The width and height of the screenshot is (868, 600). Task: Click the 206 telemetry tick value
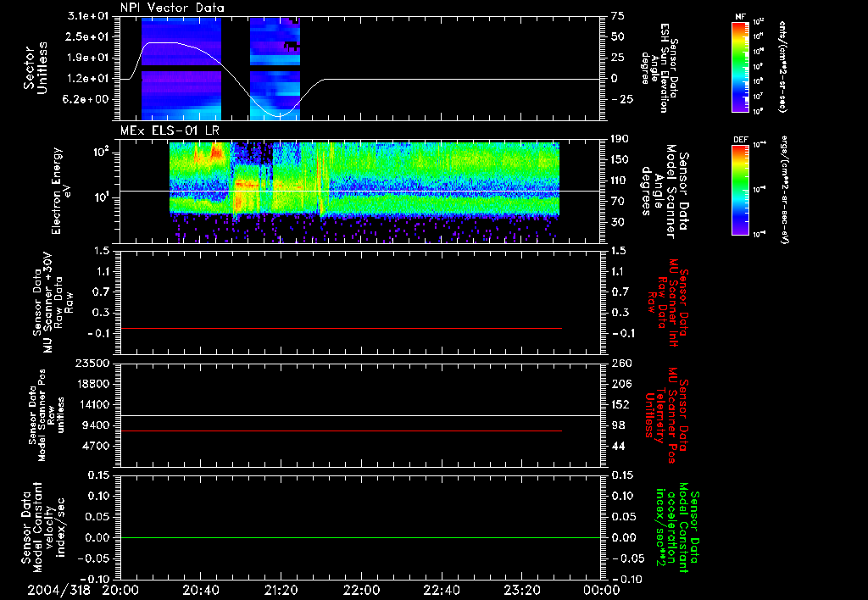[621, 384]
